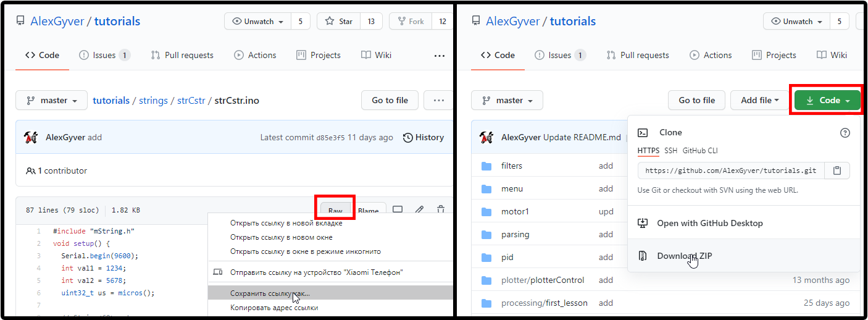The width and height of the screenshot is (868, 320).
Task: Click the AlexGyver avatar in the 'add' commit row
Action: click(x=31, y=137)
